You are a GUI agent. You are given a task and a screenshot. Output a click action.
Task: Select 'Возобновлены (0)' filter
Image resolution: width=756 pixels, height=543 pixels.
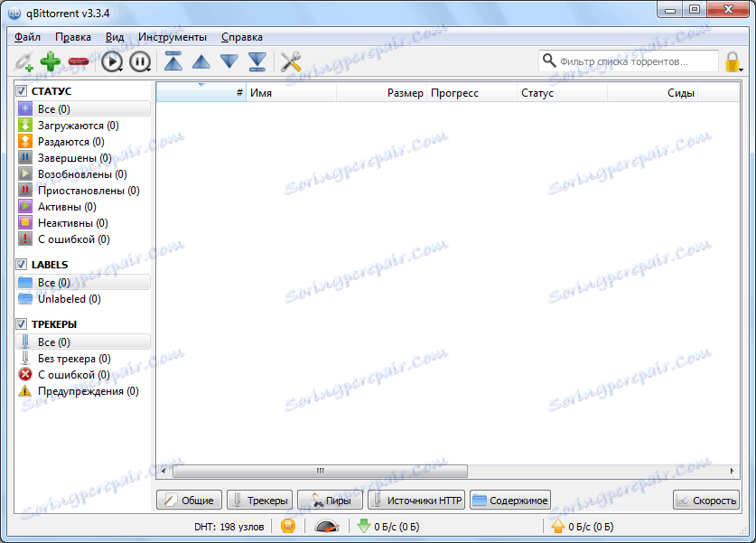(83, 174)
